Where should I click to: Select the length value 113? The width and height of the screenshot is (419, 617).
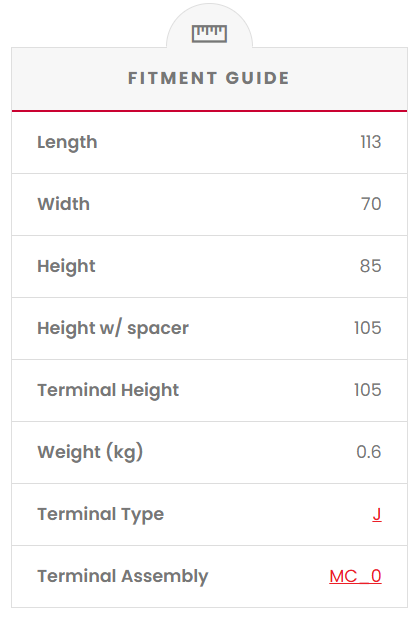371,142
